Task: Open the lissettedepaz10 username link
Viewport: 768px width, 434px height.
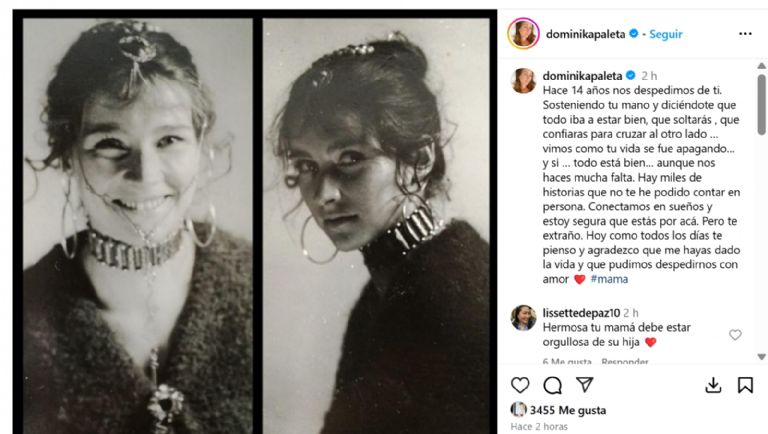Action: [583, 312]
